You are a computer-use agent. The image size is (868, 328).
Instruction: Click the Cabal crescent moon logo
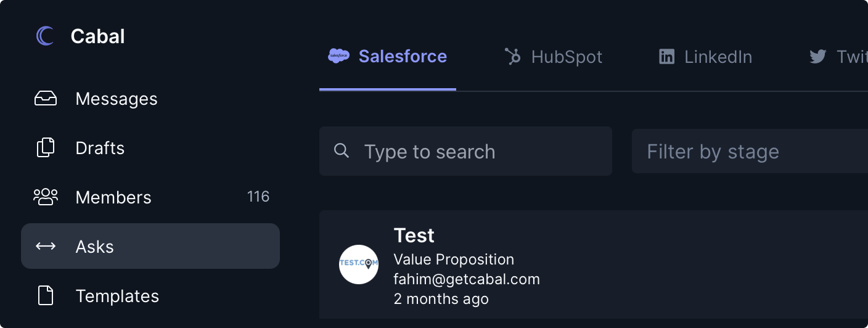tap(45, 36)
